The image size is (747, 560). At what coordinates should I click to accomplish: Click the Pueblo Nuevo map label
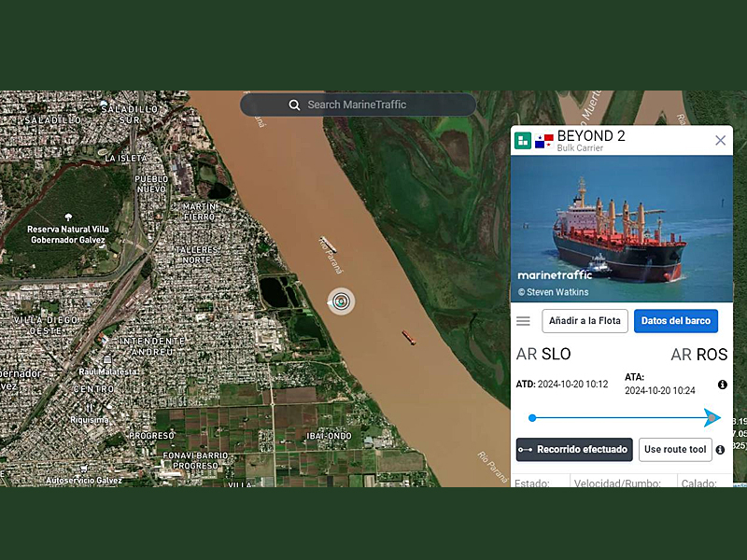point(151,184)
